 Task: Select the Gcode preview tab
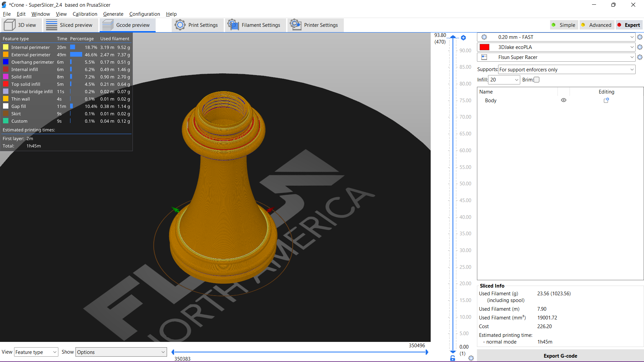coord(127,25)
